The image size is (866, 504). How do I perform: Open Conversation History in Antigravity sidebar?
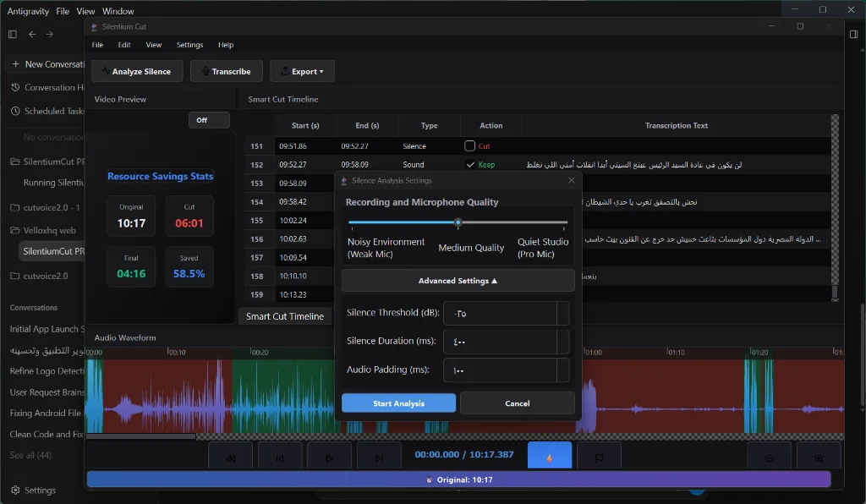48,87
